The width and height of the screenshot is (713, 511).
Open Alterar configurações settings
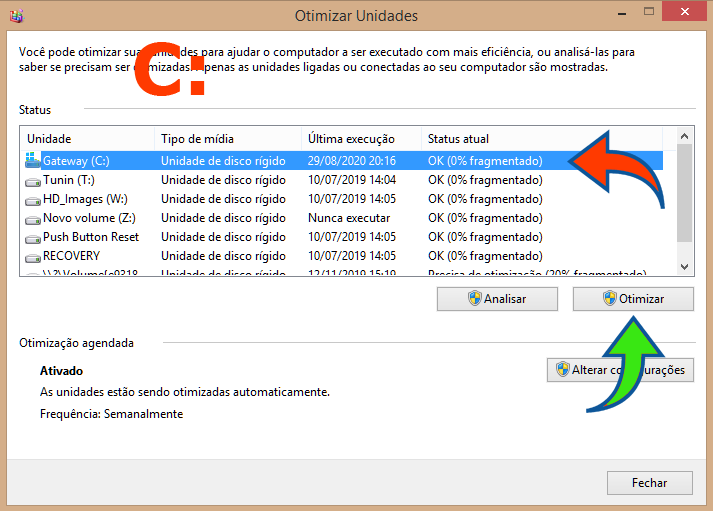pos(620,370)
